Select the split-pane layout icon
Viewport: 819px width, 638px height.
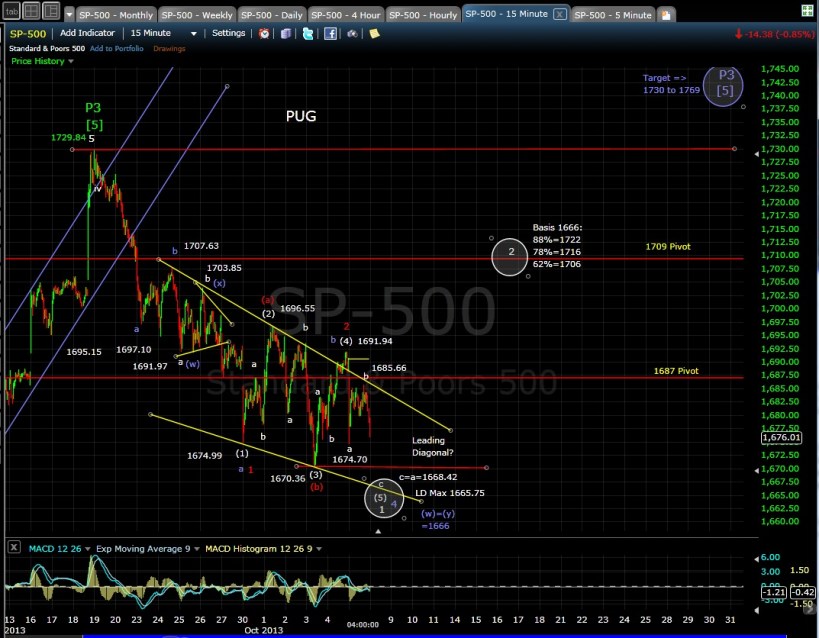[51, 11]
